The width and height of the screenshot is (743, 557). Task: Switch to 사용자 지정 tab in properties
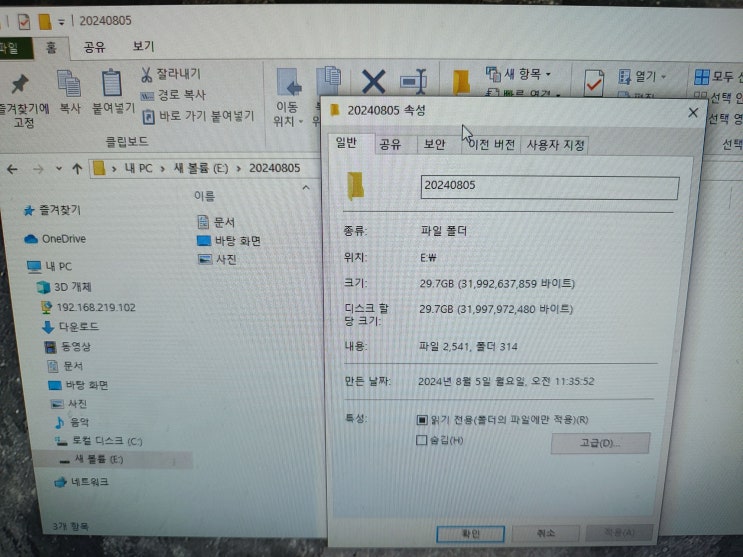555,145
